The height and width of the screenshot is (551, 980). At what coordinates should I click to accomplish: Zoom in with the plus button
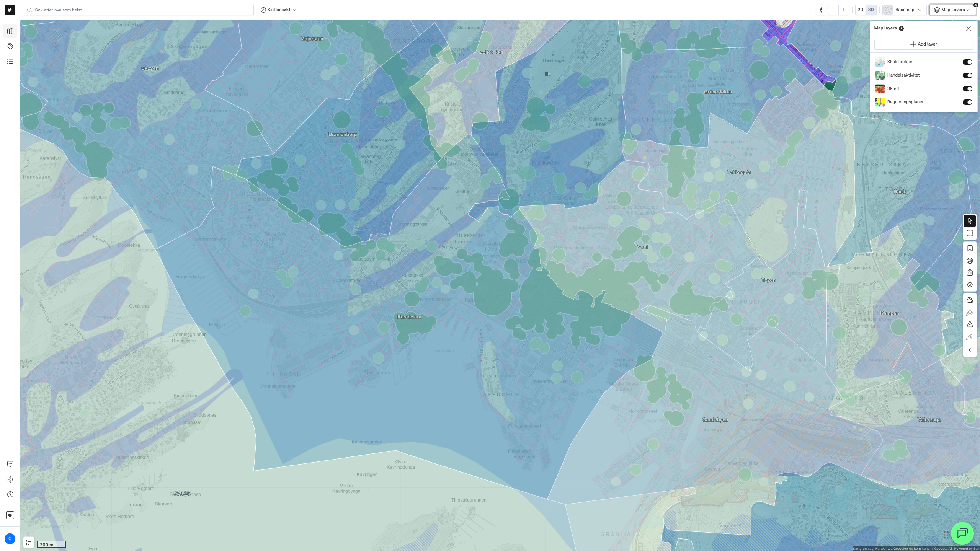844,10
